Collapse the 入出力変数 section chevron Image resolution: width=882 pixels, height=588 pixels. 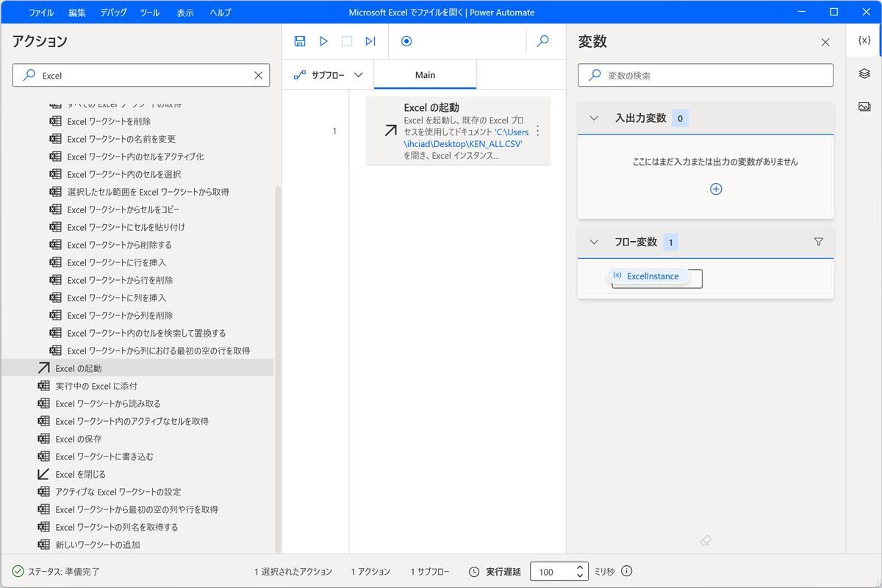(x=595, y=118)
